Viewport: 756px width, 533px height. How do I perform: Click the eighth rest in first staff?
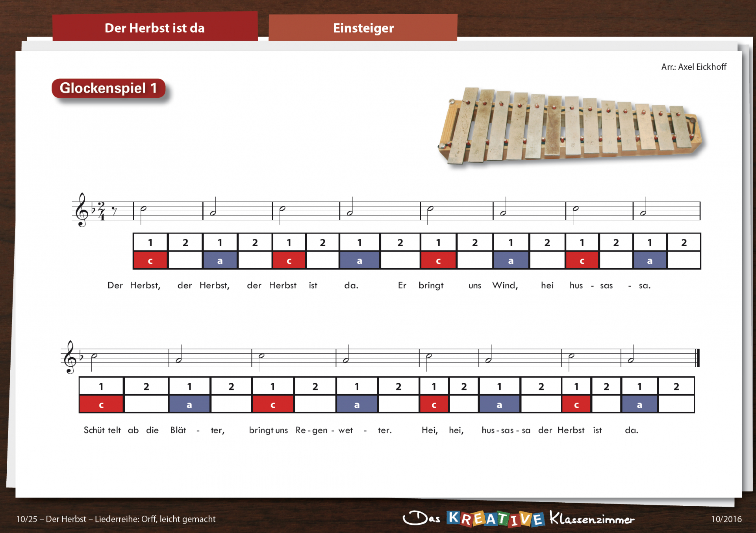[x=114, y=211]
